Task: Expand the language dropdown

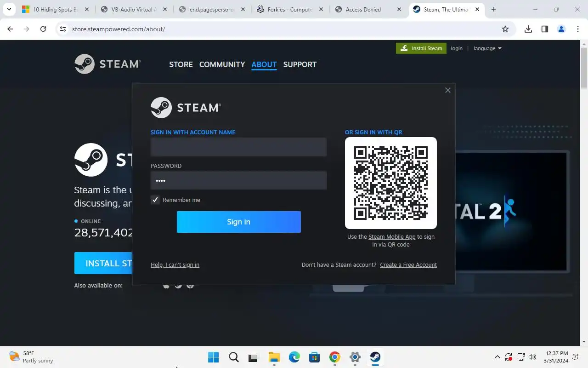Action: (x=487, y=48)
